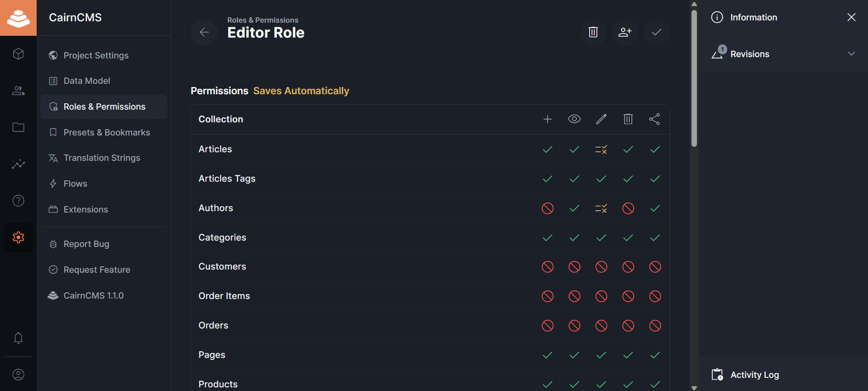Toggle Articles create permission
The width and height of the screenshot is (868, 391).
[548, 150]
